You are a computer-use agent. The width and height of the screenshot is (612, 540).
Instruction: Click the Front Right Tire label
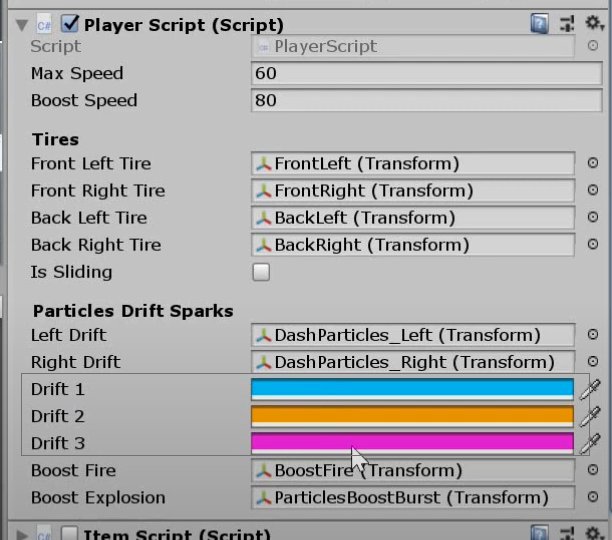pos(98,191)
